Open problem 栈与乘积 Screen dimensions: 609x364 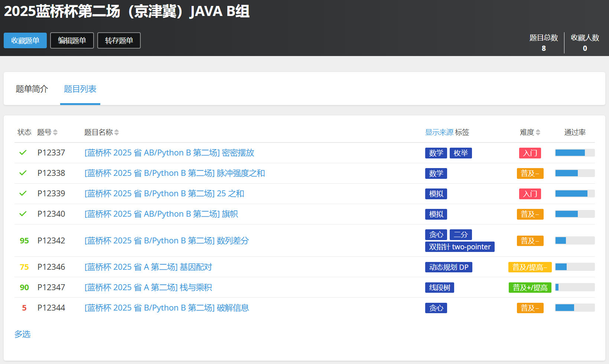149,288
